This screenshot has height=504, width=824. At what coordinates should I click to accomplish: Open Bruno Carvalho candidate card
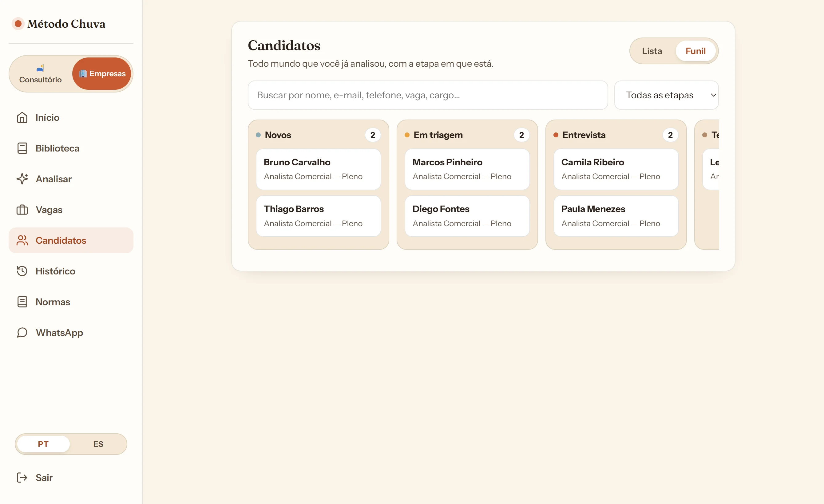coord(318,169)
